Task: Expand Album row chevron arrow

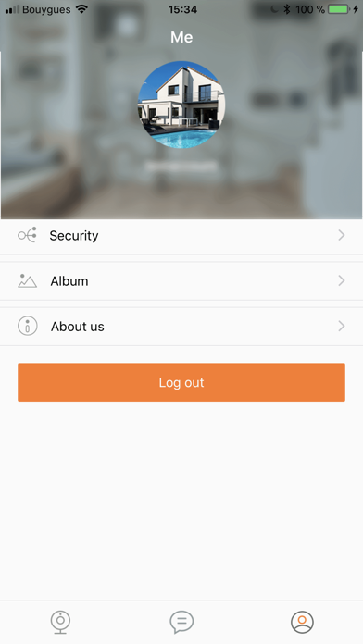Action: coord(341,281)
